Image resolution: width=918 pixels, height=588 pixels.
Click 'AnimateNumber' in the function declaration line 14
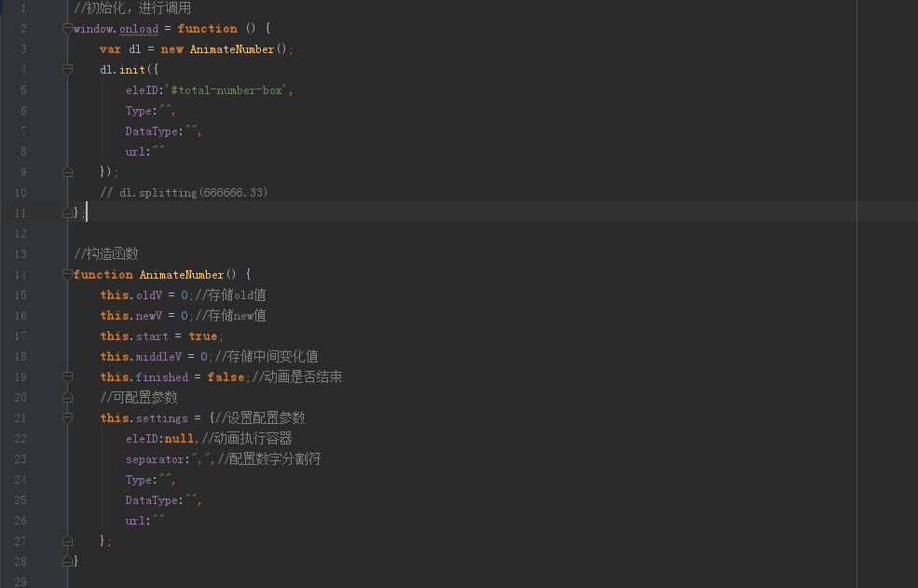point(182,274)
